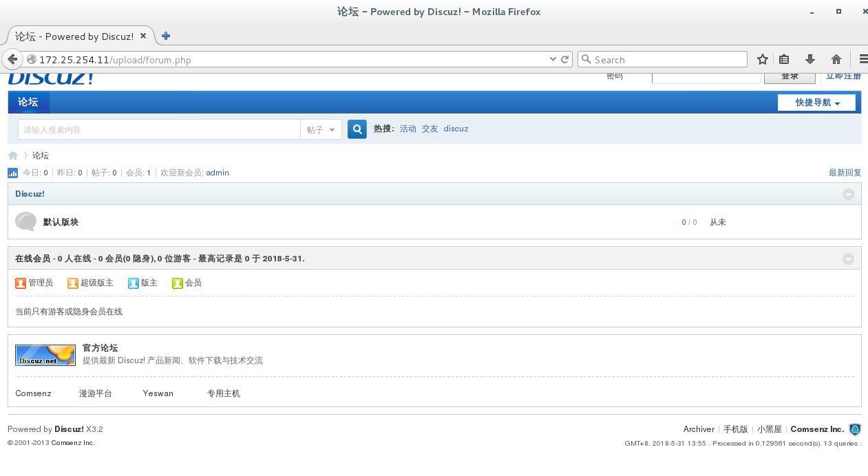
Task: Click the Discuz! link in Powered by
Action: tap(69, 429)
